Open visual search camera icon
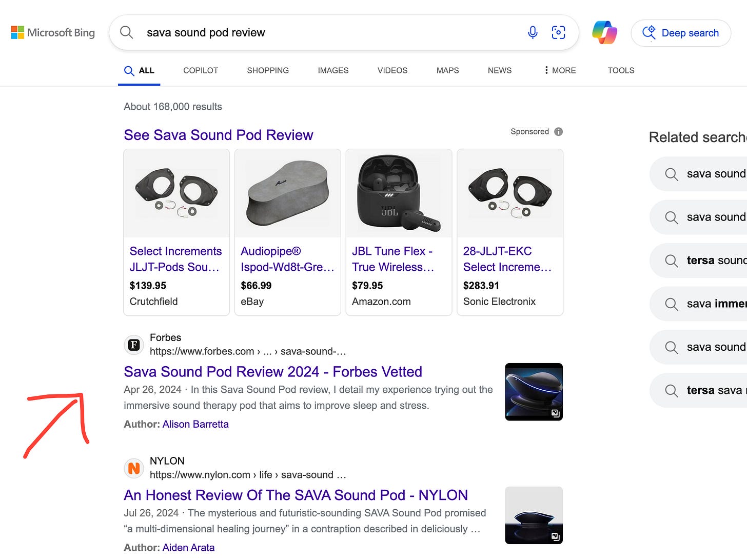Screen dimensions: 747x560 (558, 33)
